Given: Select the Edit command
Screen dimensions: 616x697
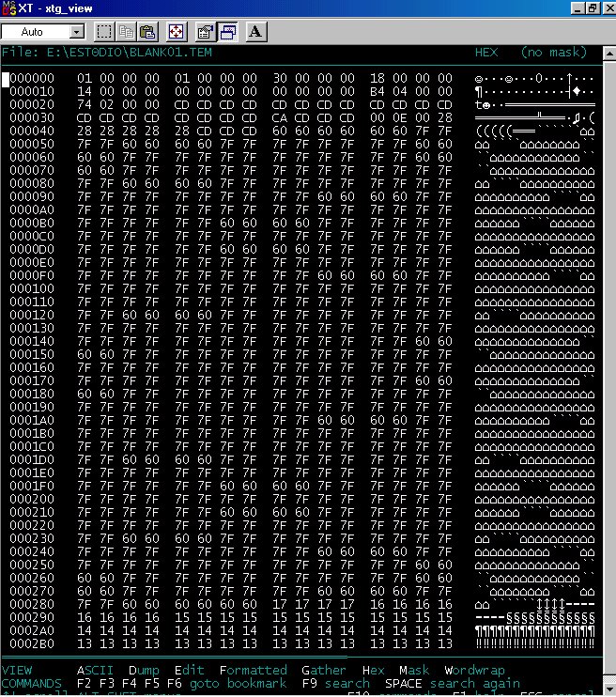Looking at the screenshot, I should tap(190, 670).
